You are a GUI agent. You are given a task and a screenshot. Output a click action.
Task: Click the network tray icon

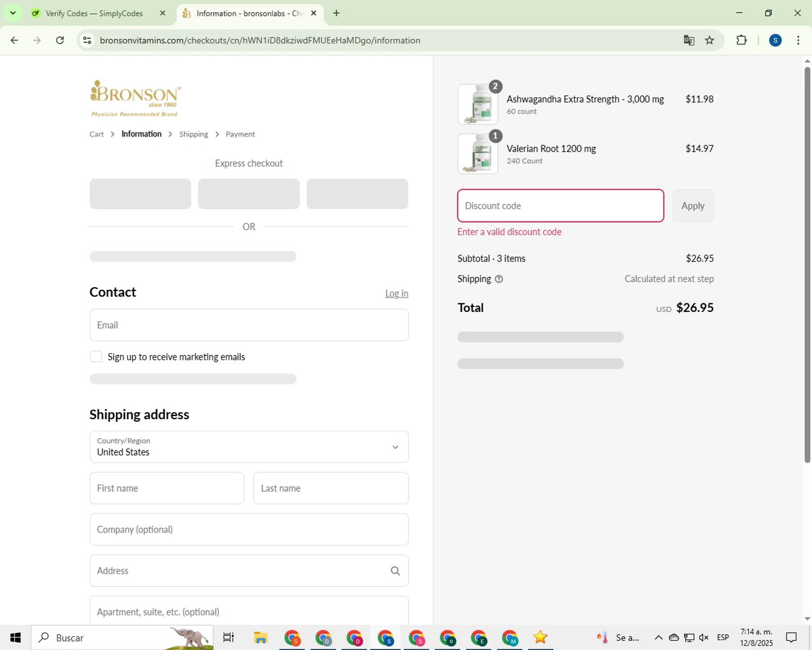[689, 638]
